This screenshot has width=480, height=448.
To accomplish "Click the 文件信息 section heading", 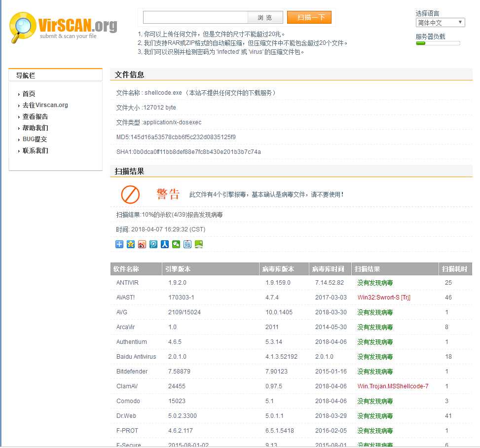I will click(129, 75).
